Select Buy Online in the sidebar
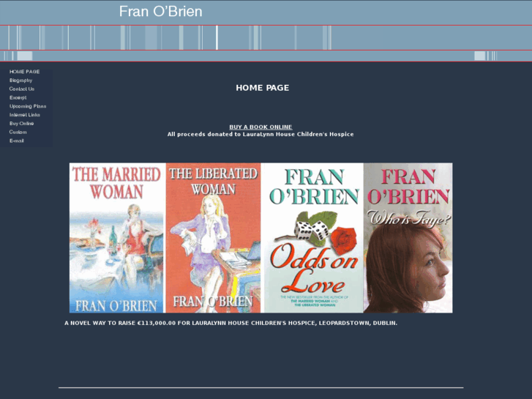 (x=21, y=124)
